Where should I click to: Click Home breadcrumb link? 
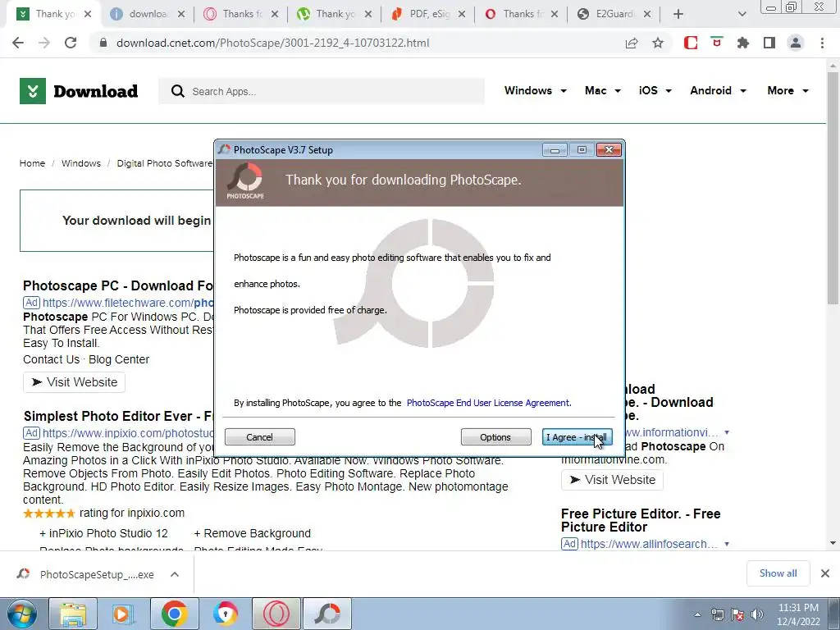tap(32, 163)
